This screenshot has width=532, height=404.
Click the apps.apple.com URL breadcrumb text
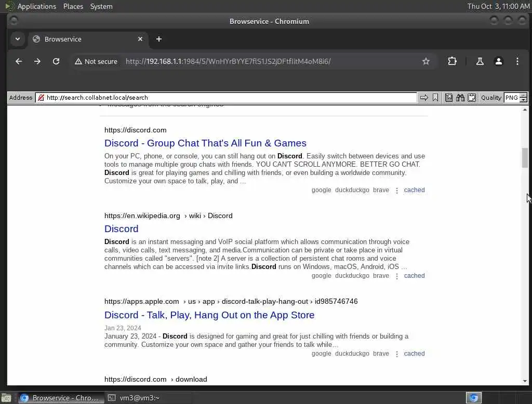pos(231,302)
